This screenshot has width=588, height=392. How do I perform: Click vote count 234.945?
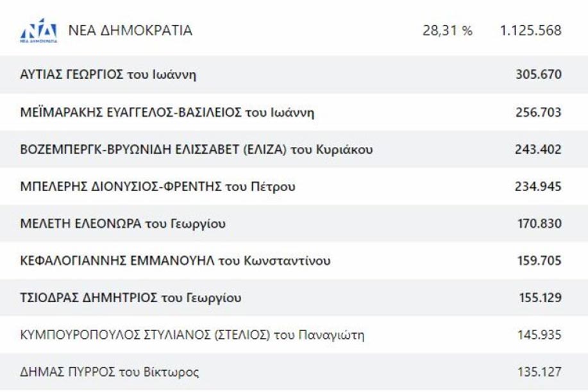tap(538, 187)
